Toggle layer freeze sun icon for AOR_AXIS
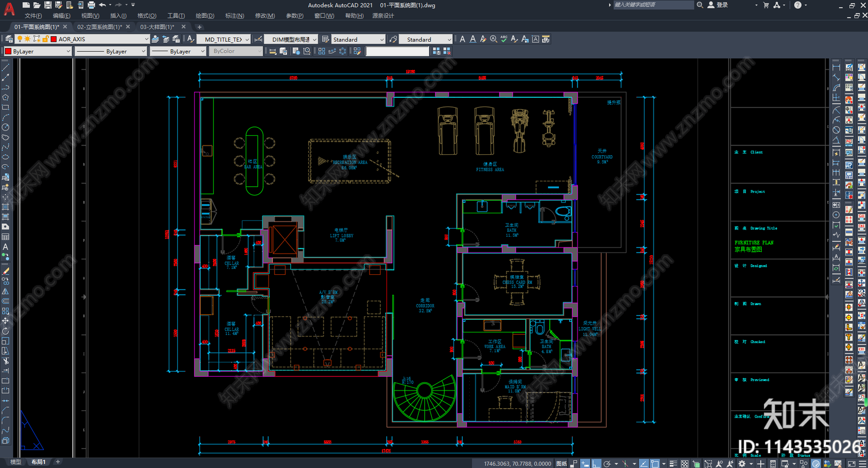This screenshot has width=868, height=468. 27,39
